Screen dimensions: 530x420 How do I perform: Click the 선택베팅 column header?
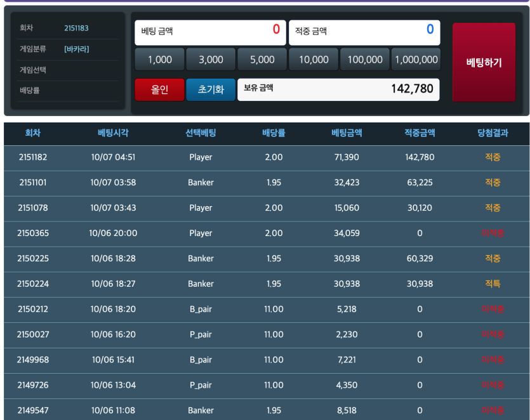(x=201, y=133)
